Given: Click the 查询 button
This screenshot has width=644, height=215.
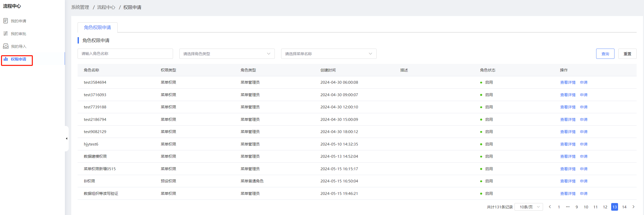Looking at the screenshot, I should click(605, 54).
